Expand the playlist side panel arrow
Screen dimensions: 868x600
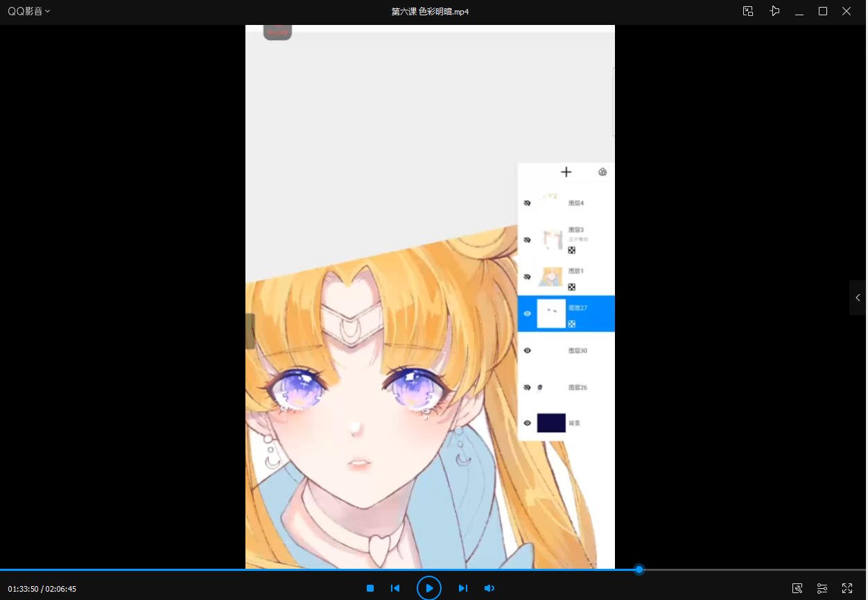tap(858, 298)
